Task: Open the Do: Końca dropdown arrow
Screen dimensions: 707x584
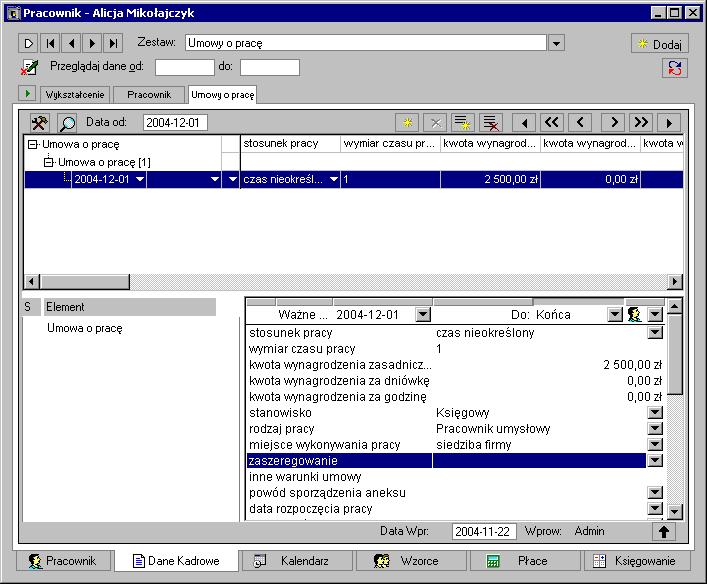Action: point(615,314)
